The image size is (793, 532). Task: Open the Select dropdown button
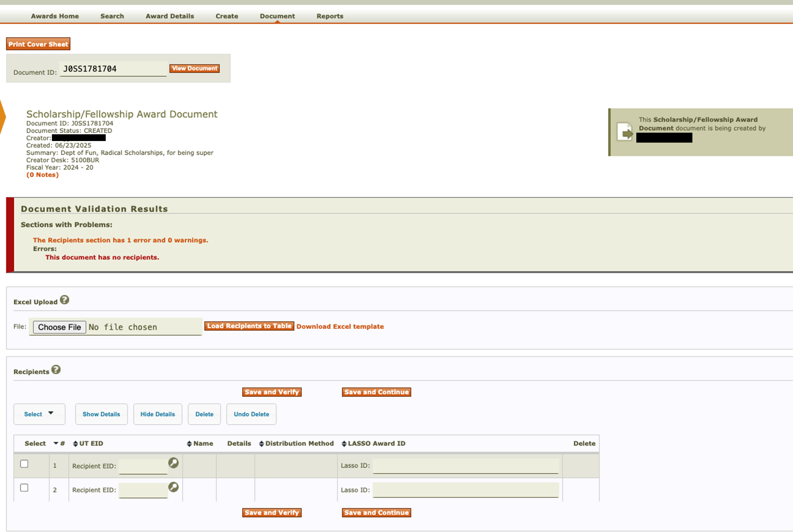(39, 414)
